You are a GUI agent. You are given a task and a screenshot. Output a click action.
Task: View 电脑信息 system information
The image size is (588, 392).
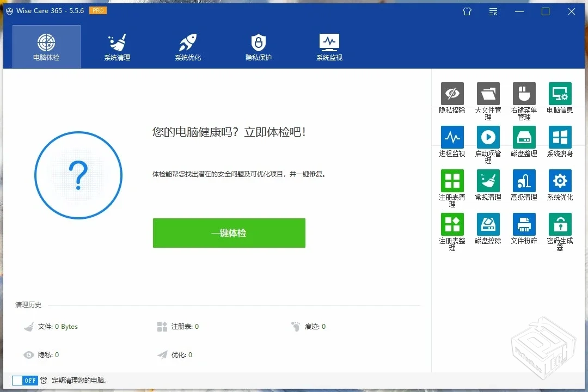559,93
